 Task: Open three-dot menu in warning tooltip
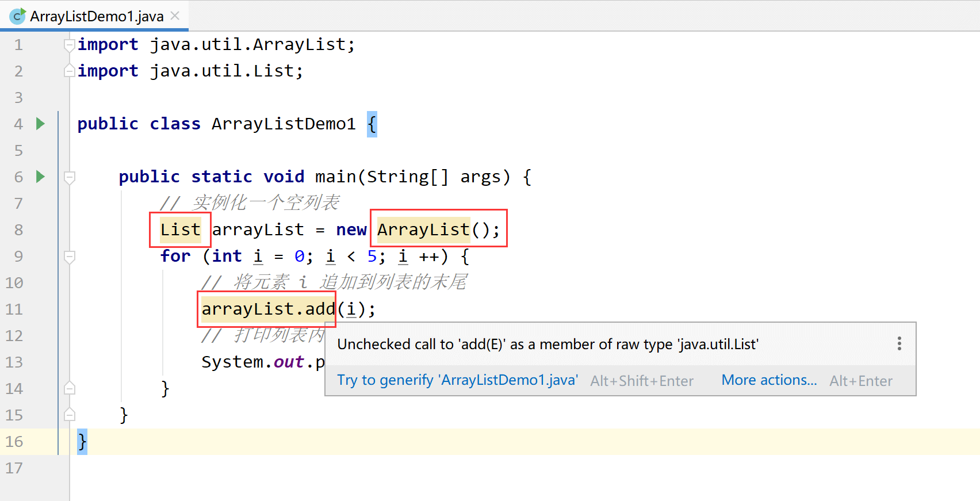899,344
